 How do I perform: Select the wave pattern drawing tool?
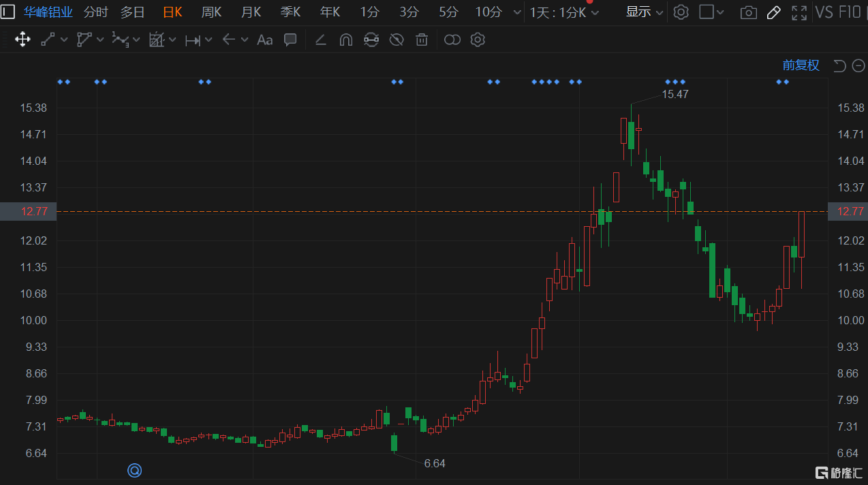pos(120,40)
